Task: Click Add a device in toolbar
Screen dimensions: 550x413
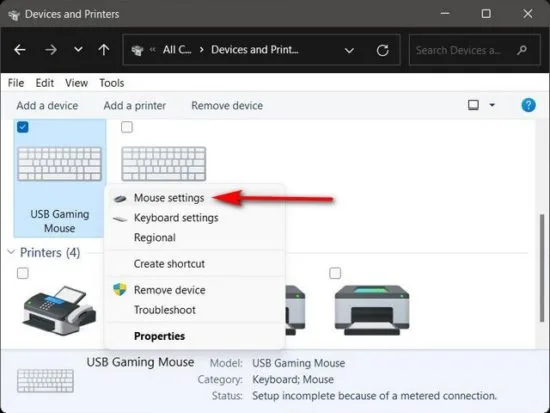Action: [x=47, y=105]
